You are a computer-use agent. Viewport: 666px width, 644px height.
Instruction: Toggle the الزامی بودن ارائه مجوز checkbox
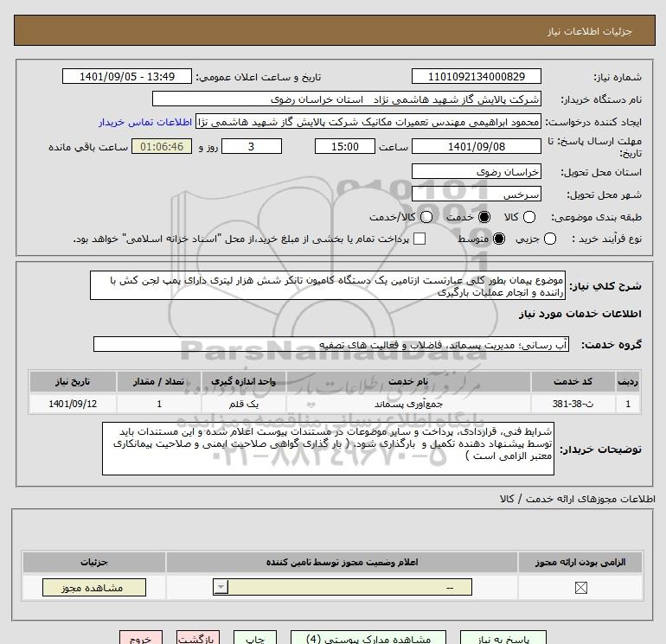580,588
